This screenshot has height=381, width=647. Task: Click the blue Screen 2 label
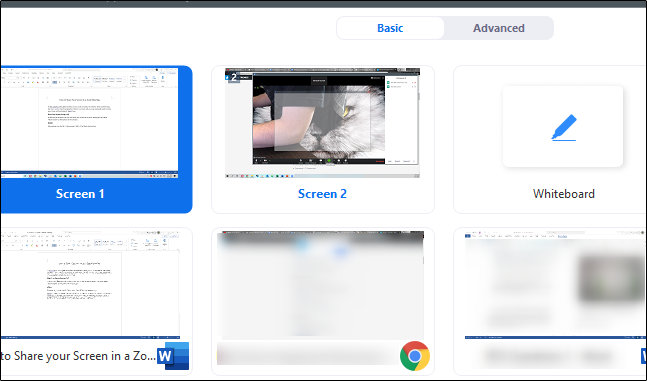[322, 194]
